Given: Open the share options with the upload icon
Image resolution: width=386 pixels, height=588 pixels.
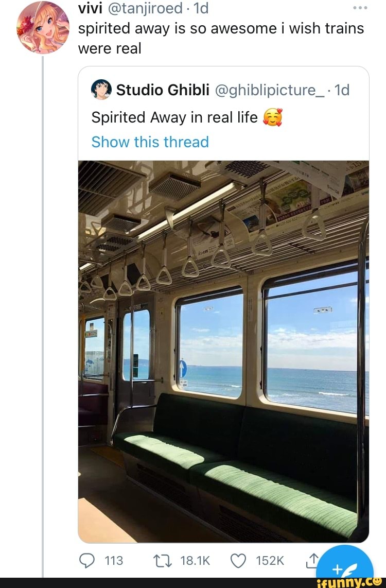Looking at the screenshot, I should coord(314,561).
